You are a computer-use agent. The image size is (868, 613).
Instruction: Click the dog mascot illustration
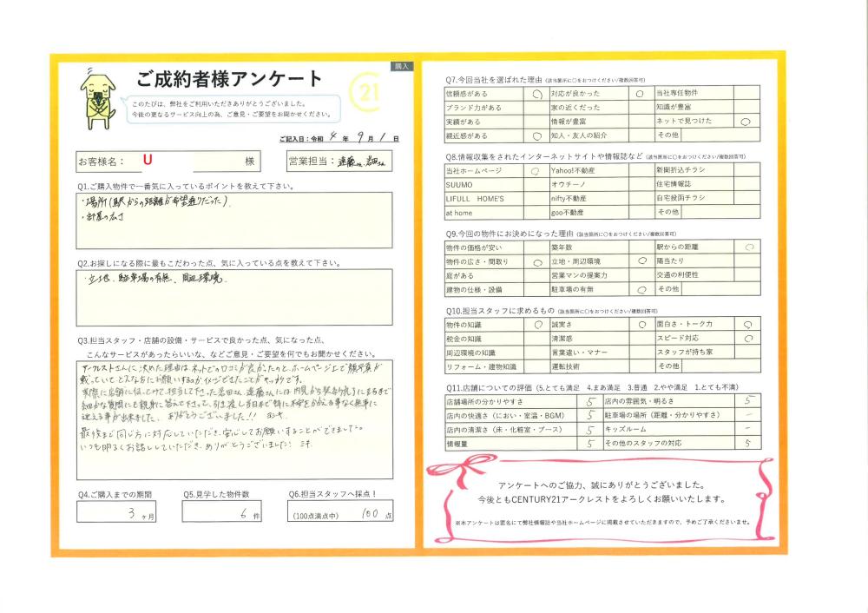click(x=96, y=96)
